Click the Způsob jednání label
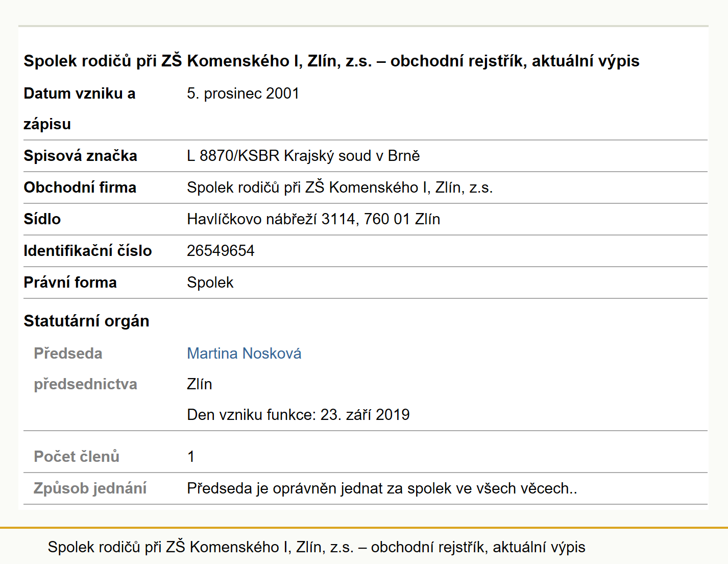The image size is (728, 564). coord(90,488)
